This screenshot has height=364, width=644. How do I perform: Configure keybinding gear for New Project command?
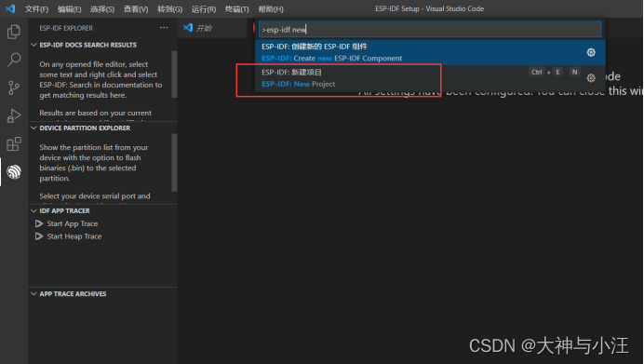pos(591,78)
